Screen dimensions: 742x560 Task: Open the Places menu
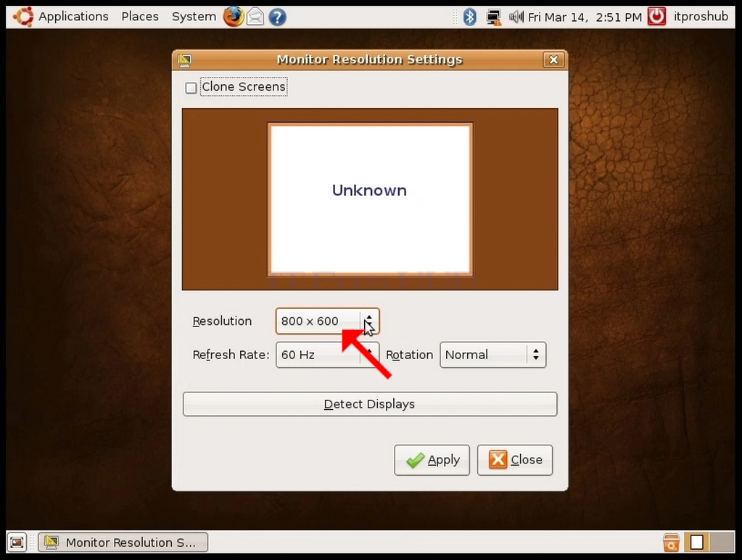(139, 17)
